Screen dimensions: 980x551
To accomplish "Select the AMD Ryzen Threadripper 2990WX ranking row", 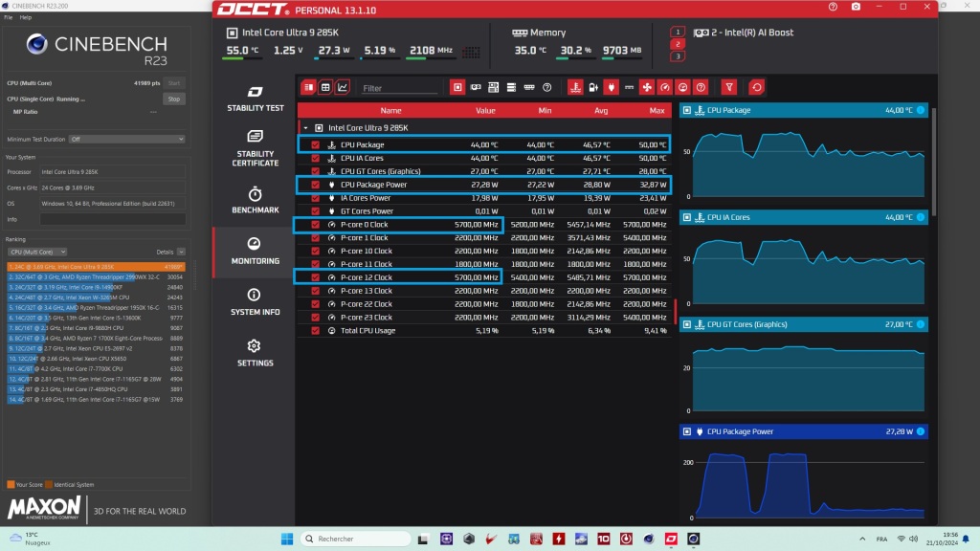I will click(96, 276).
